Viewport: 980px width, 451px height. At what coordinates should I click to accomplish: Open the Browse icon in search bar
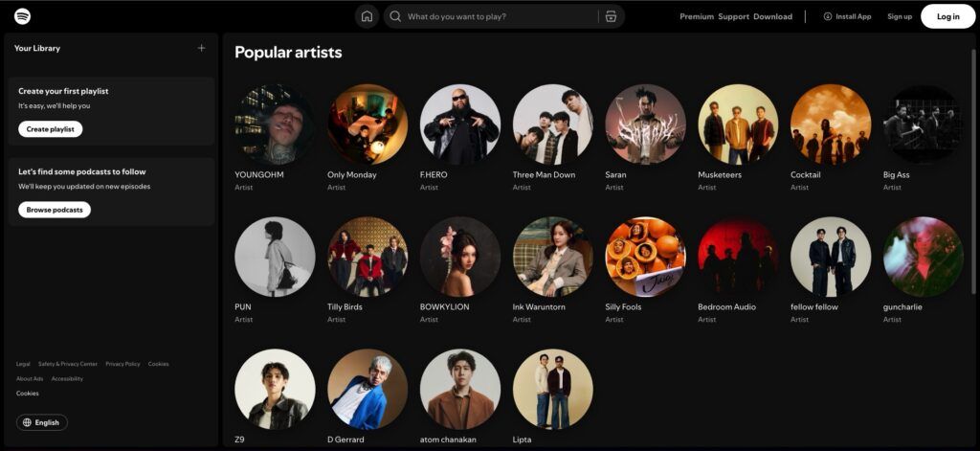tap(611, 16)
